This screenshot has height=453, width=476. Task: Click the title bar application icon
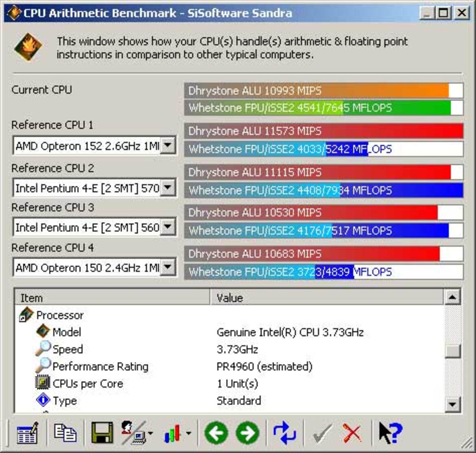tap(14, 13)
